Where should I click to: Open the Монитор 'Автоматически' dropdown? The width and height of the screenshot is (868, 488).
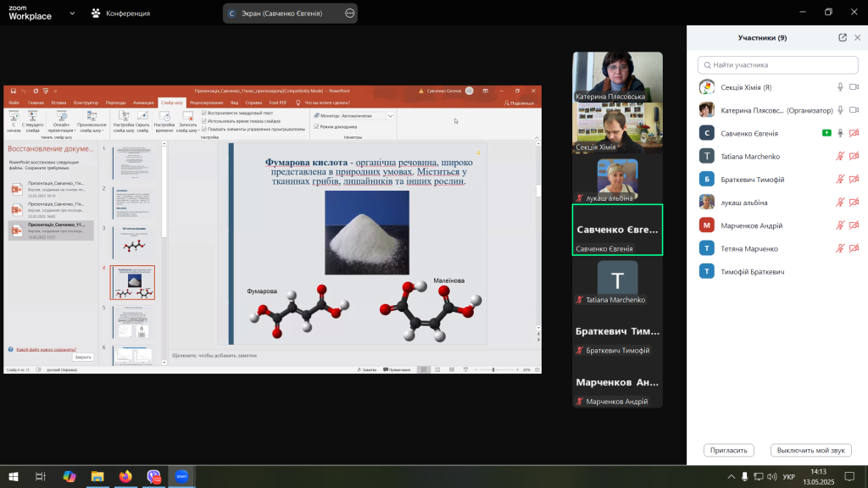390,115
